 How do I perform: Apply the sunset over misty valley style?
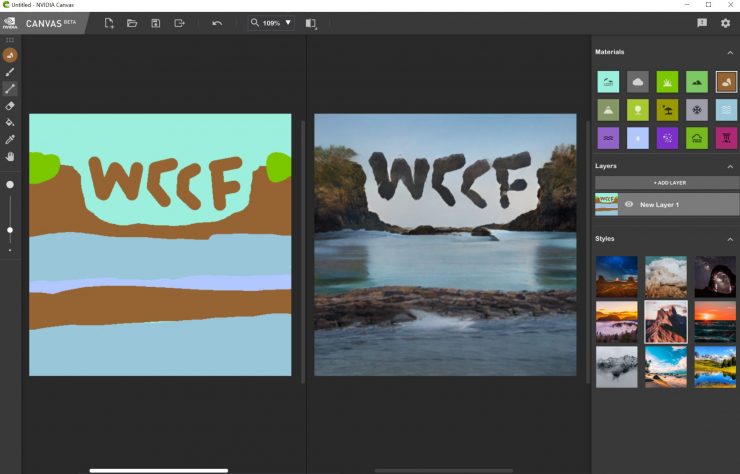[616, 322]
